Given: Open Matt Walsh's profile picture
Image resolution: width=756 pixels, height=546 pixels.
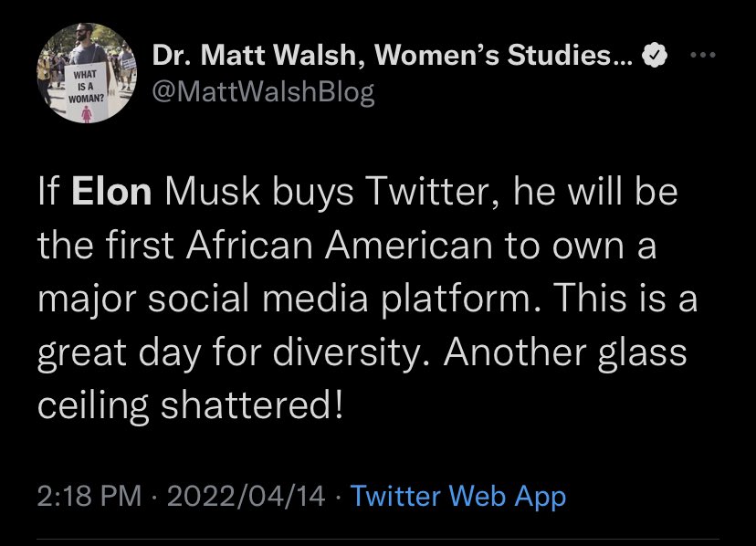Looking at the screenshot, I should (87, 73).
